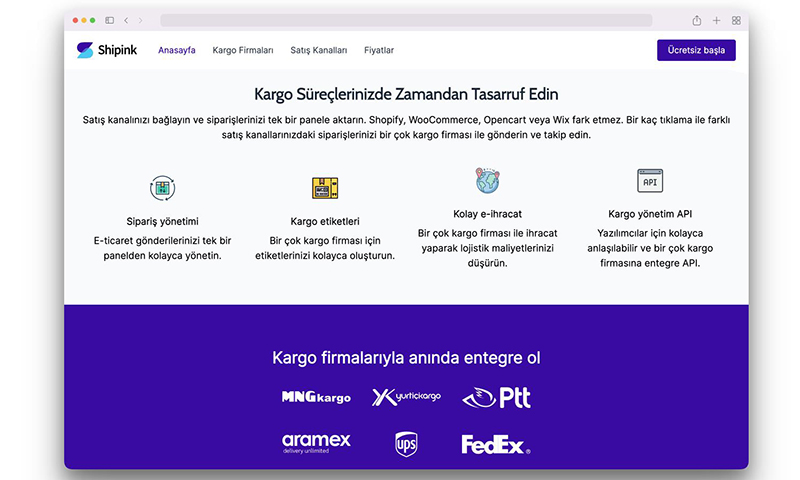The width and height of the screenshot is (800, 480).
Task: Click the Kolay e-ihracat heading
Action: pos(487,214)
